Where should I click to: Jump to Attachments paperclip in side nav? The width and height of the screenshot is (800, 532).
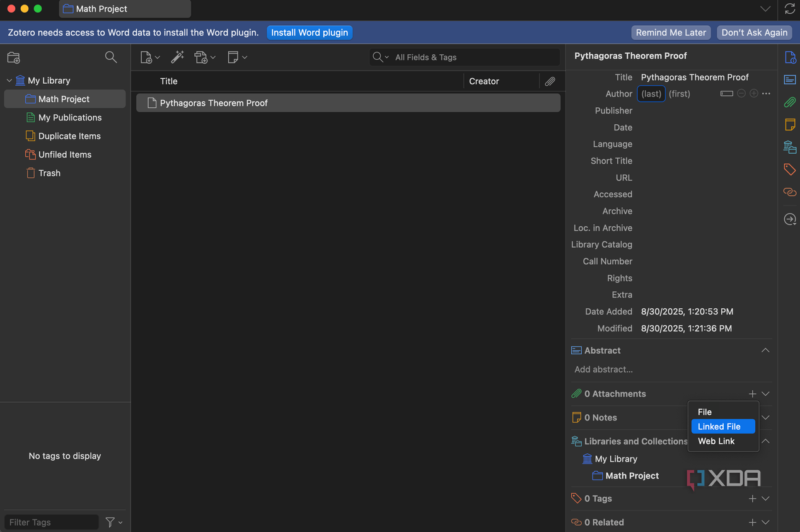(790, 102)
